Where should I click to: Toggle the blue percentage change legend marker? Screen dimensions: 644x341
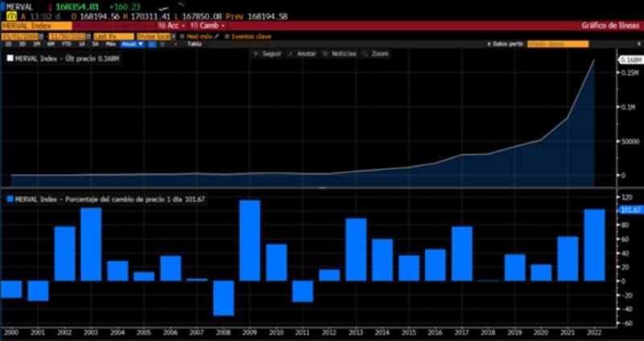(x=10, y=197)
